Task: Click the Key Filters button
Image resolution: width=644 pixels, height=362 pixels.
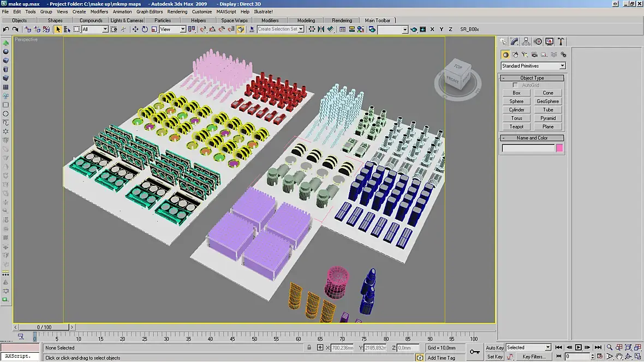Action: pos(533,357)
